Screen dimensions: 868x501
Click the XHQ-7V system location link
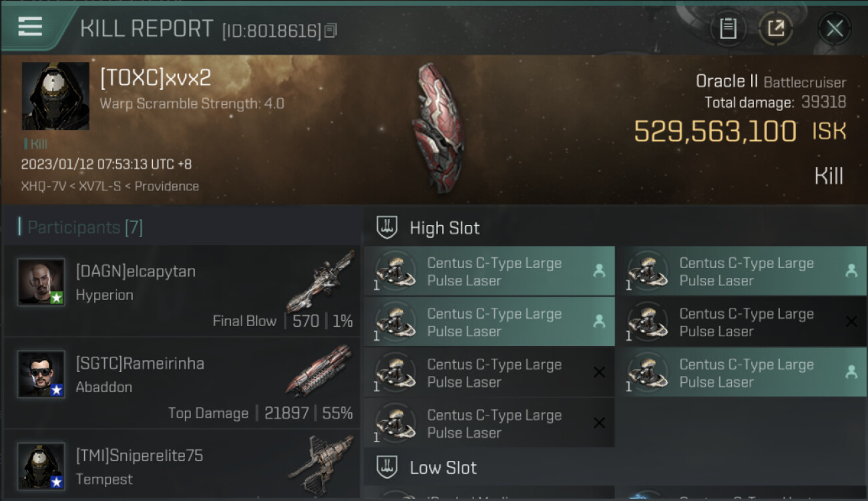click(43, 186)
